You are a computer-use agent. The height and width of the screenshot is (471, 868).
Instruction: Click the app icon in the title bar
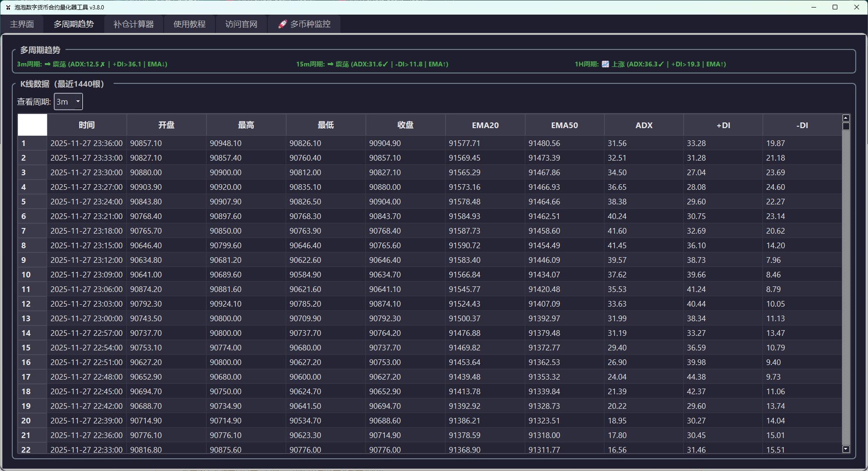pos(8,8)
